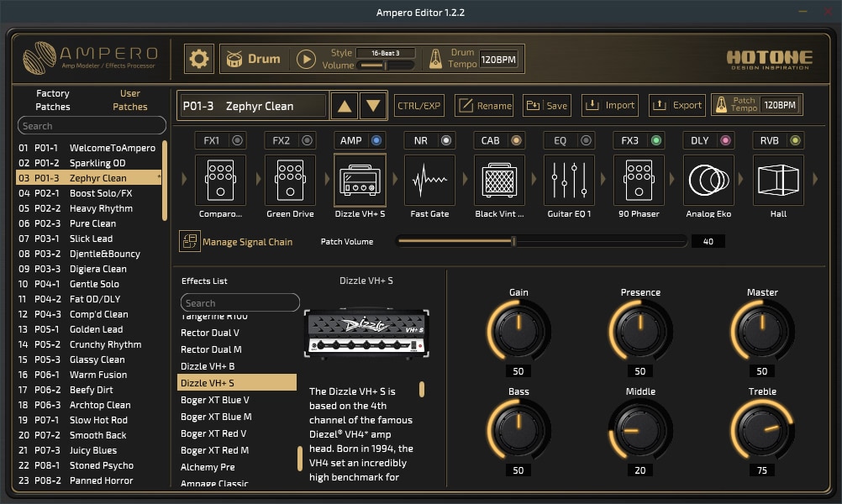Image resolution: width=842 pixels, height=504 pixels.
Task: Click the Treble knob
Action: pos(762,429)
